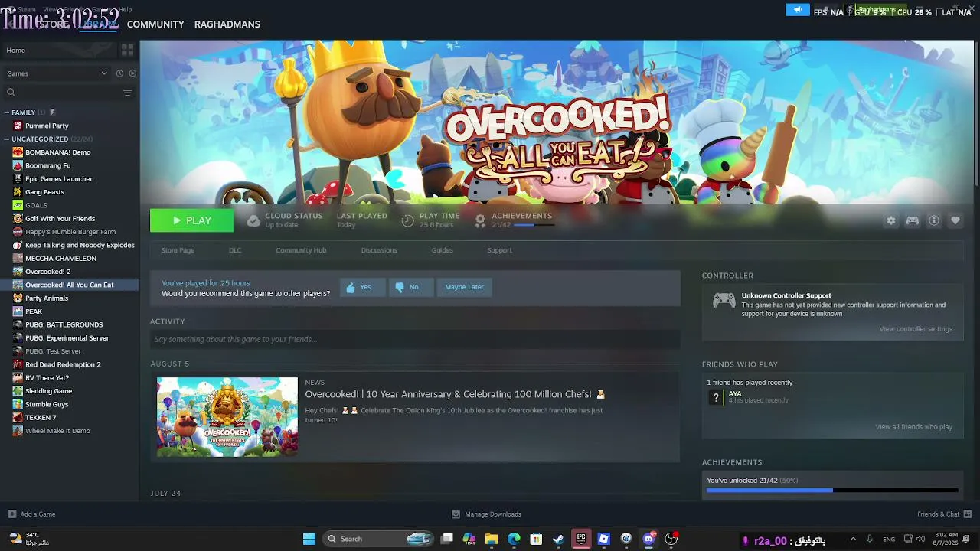Viewport: 980px width, 551px height.
Task: Open the anniversary news thumbnail image
Action: click(x=227, y=417)
